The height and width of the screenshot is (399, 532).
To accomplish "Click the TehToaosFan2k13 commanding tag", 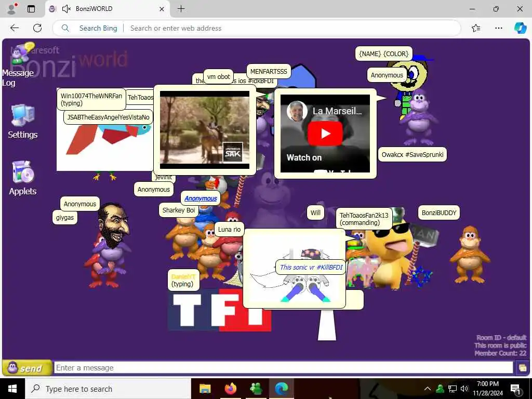I will (x=364, y=219).
